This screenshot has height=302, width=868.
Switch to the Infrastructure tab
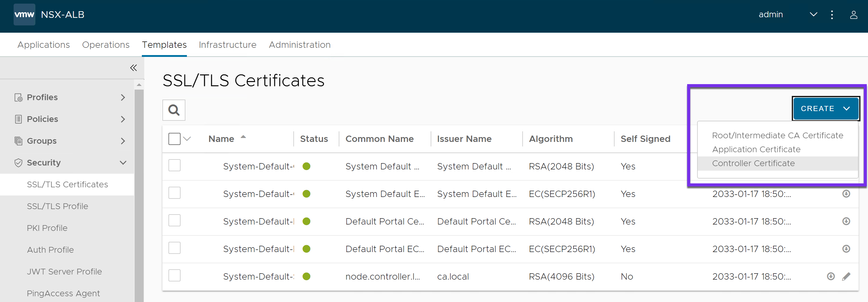click(x=227, y=45)
